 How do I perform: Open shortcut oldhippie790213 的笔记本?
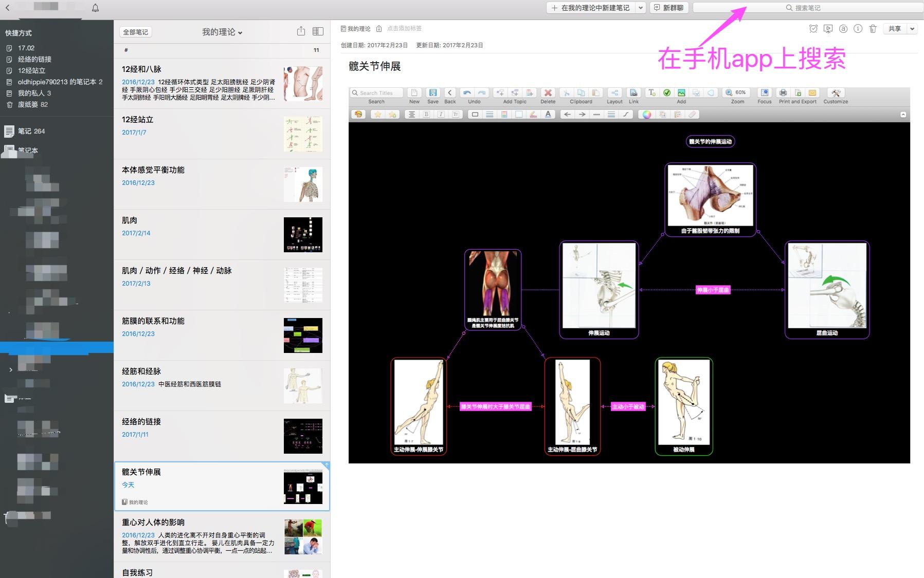click(x=60, y=82)
